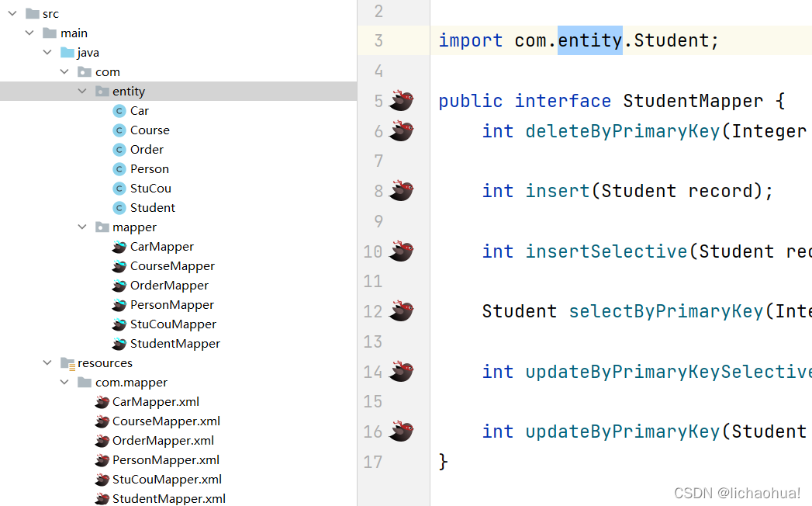Open StuCouMapper.xml in resources
The image size is (812, 506).
(167, 480)
